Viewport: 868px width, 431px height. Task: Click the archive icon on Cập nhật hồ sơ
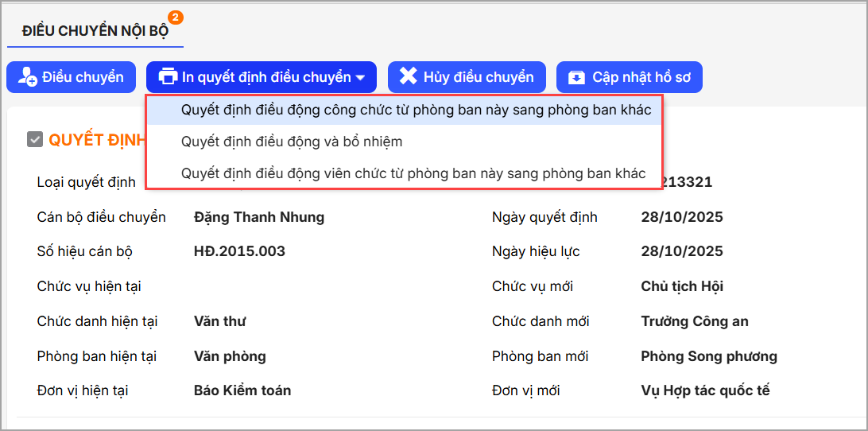[x=576, y=77]
